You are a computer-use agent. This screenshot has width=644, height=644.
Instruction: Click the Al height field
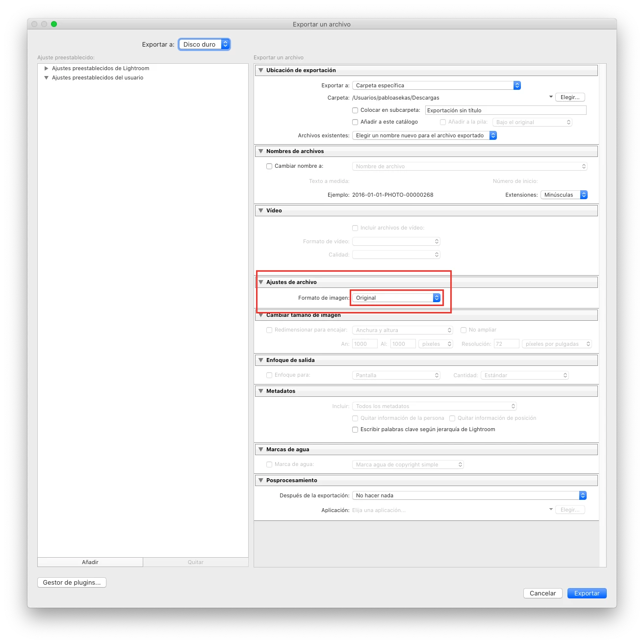click(403, 344)
